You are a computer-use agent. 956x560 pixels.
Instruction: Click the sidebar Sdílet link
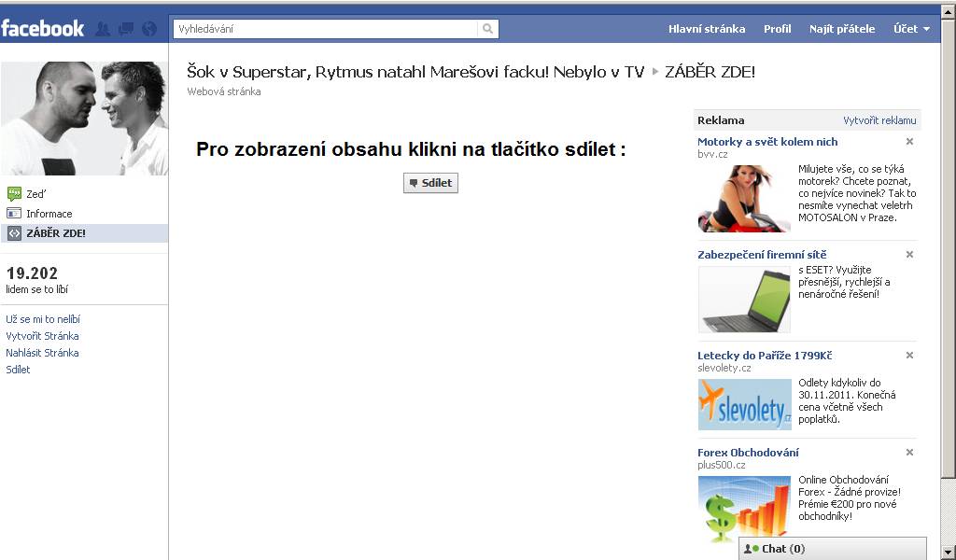[x=18, y=370]
